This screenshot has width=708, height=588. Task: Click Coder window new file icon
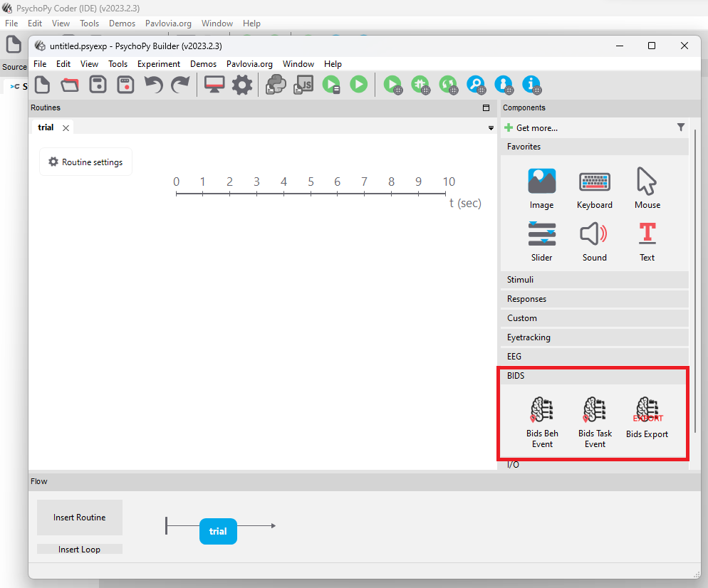pos(14,44)
